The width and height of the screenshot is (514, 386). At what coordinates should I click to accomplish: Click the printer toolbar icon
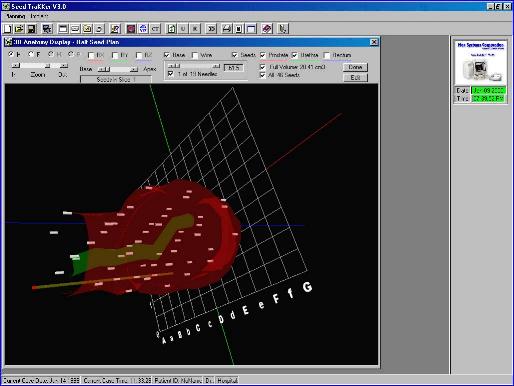point(227,29)
